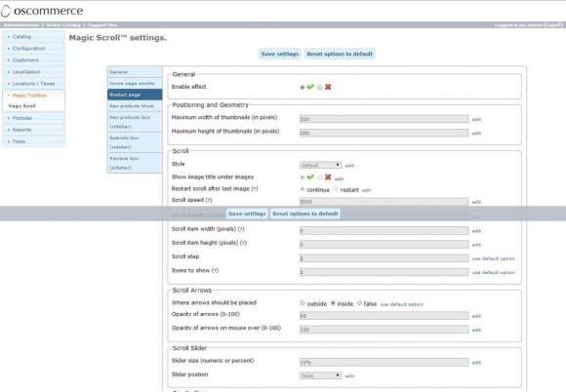Click use default option for Scroll step
This screenshot has width=566, height=392.
click(x=494, y=258)
